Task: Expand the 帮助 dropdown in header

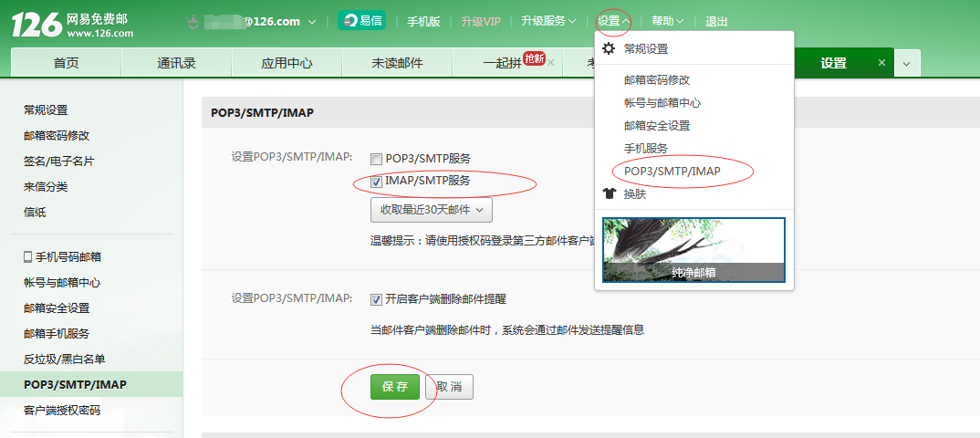Action: pyautogui.click(x=667, y=21)
